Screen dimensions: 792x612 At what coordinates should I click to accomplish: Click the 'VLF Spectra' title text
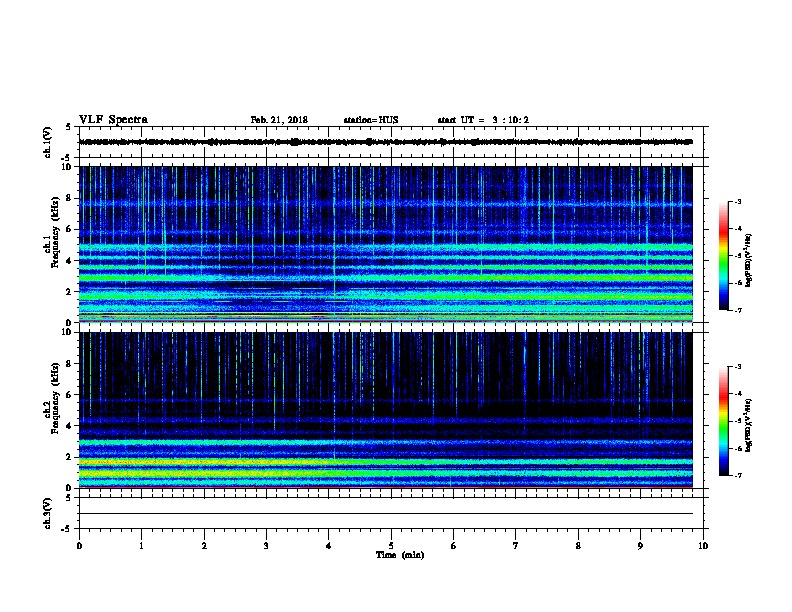(113, 120)
